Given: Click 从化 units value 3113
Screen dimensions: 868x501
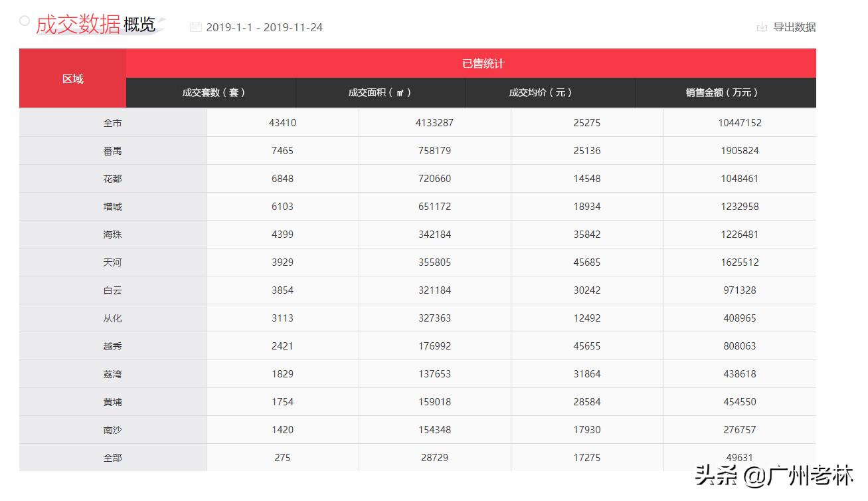Looking at the screenshot, I should pos(283,318).
